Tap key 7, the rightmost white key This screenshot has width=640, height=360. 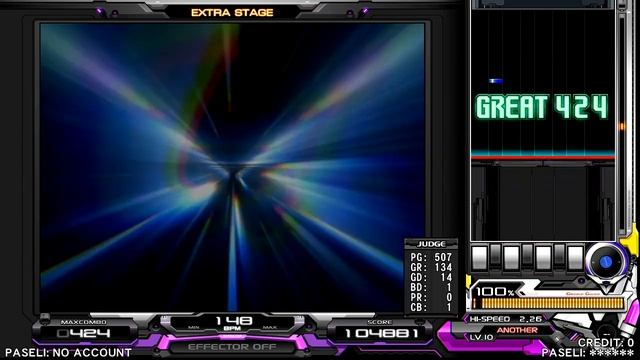(x=575, y=258)
